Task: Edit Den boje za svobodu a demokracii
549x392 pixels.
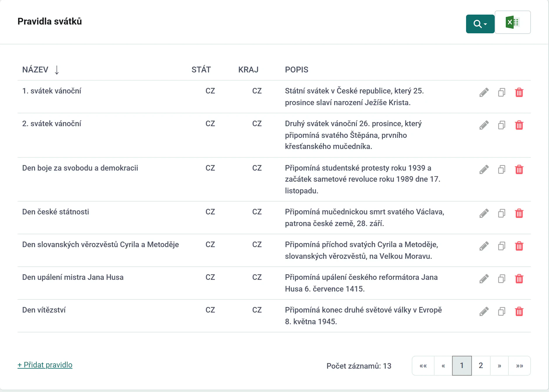Action: pyautogui.click(x=484, y=170)
